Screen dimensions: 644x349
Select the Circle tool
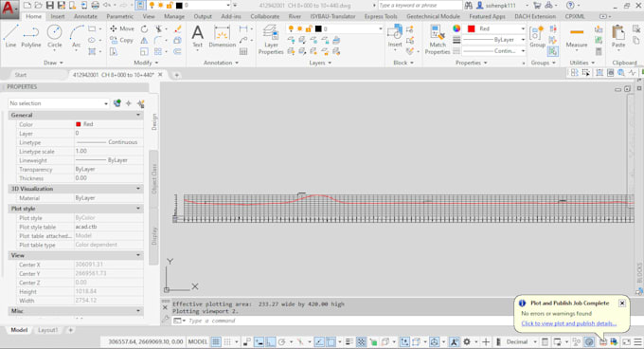(x=54, y=36)
